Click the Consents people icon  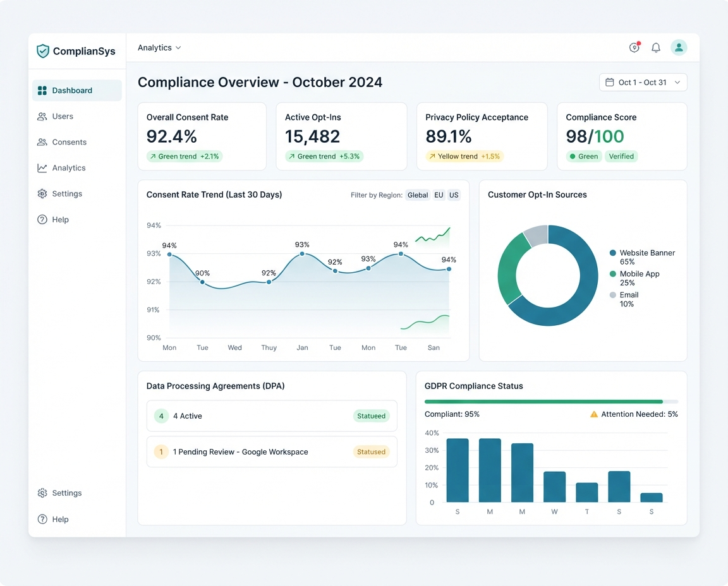coord(42,142)
